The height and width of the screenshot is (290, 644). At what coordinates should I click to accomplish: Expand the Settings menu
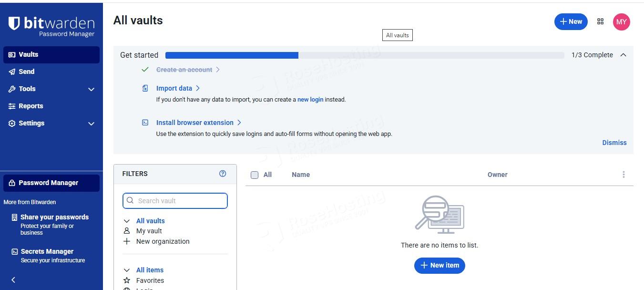click(31, 123)
